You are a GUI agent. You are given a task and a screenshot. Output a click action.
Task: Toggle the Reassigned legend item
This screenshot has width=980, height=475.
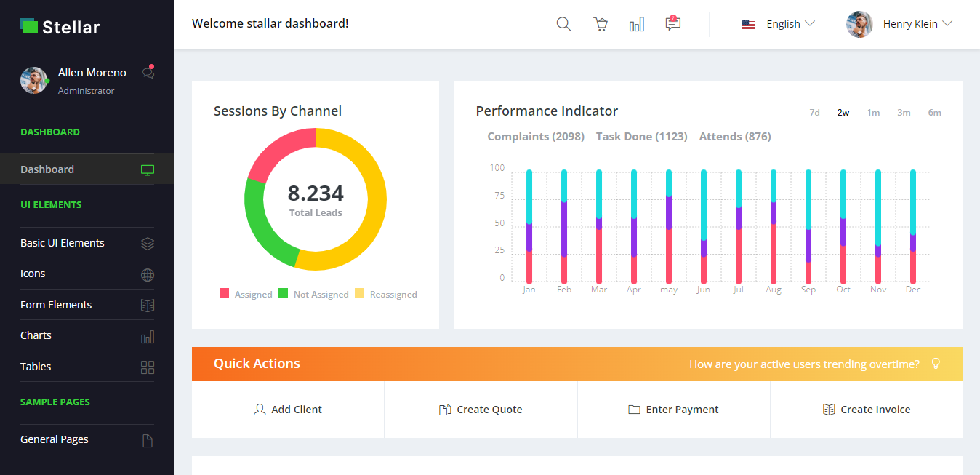385,294
